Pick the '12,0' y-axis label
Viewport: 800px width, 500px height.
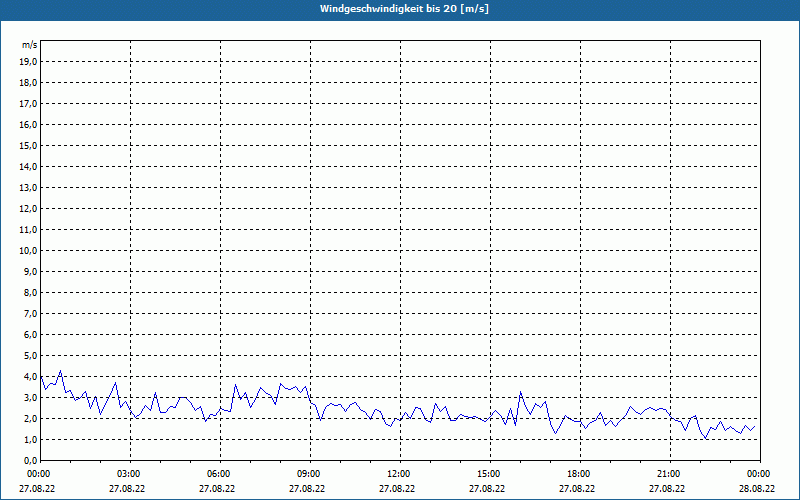pos(28,208)
